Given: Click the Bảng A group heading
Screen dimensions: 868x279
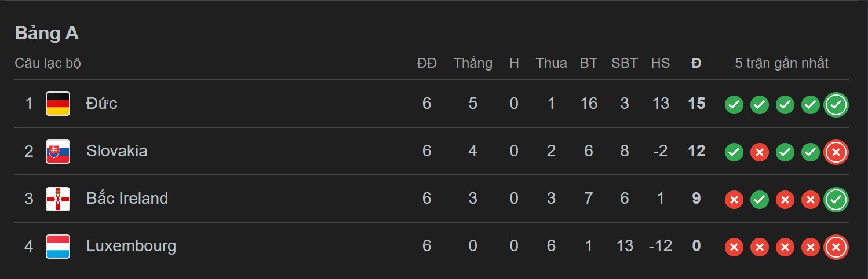Looking at the screenshot, I should click(x=46, y=34).
